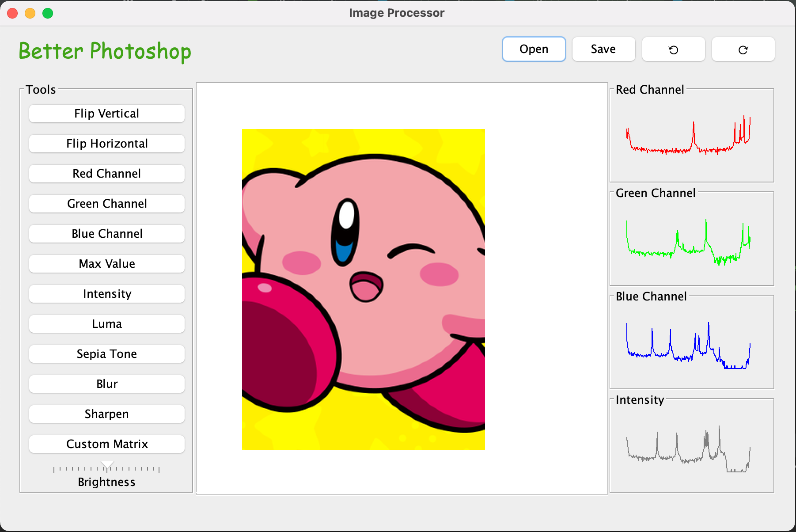The height and width of the screenshot is (532, 796).
Task: Apply the Flip Vertical tool
Action: click(106, 114)
